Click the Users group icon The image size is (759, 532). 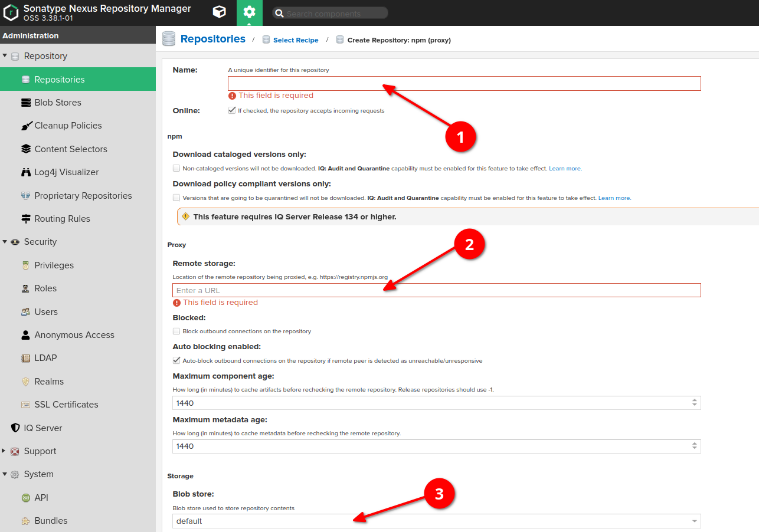[25, 312]
